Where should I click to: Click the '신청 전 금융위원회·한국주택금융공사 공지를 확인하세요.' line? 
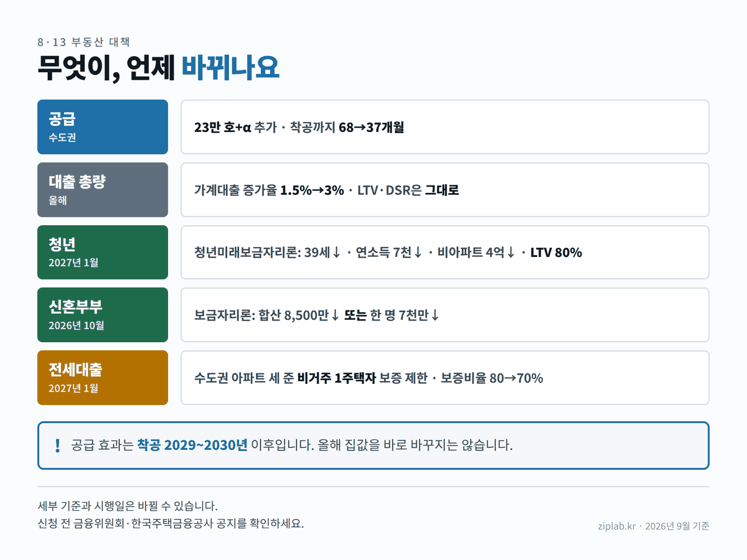[x=171, y=523]
